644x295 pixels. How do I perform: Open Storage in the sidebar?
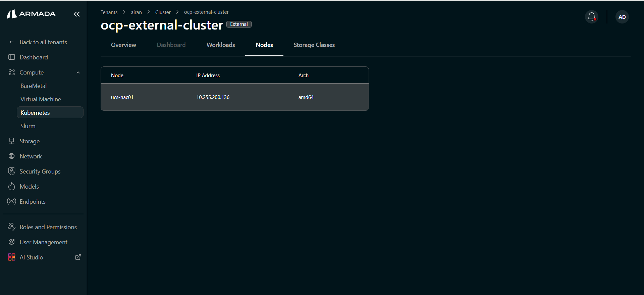[x=30, y=141]
